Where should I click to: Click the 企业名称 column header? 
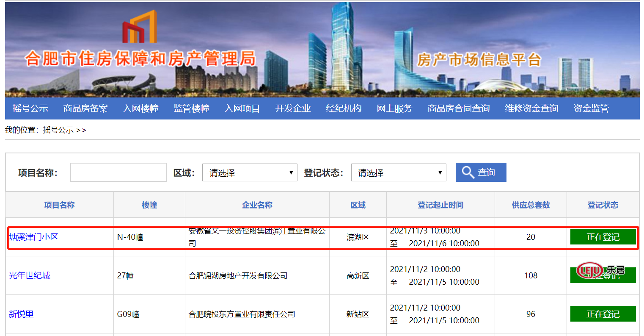pos(257,205)
